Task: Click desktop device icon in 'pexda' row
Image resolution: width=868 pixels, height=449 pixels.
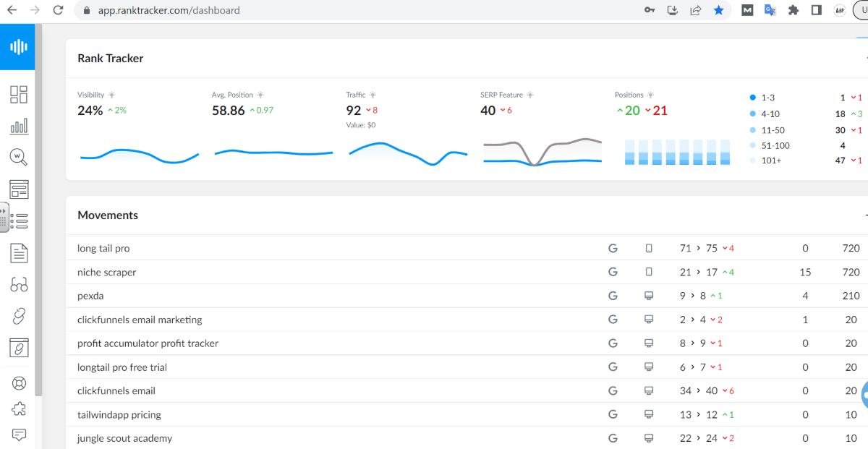Action: tap(649, 296)
